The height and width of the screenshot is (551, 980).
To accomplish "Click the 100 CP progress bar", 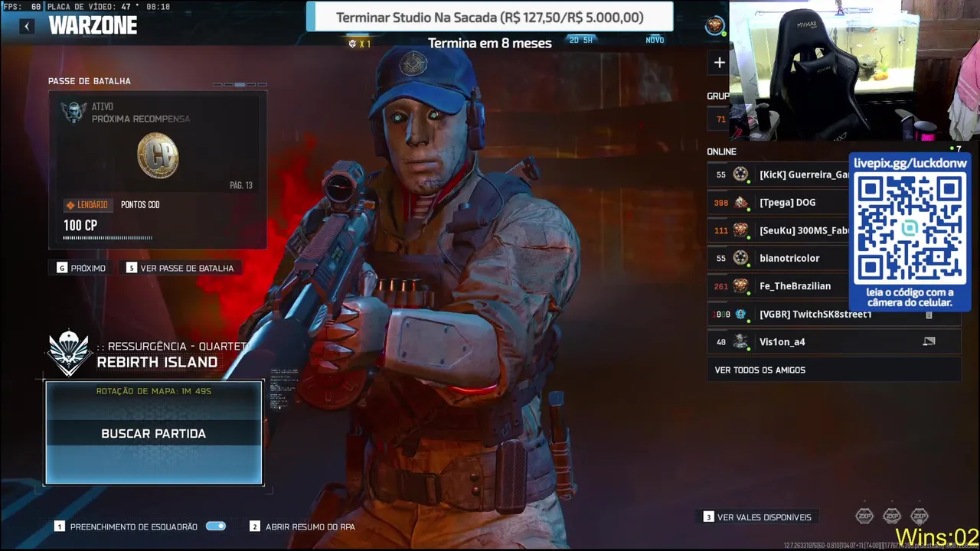I will point(107,238).
